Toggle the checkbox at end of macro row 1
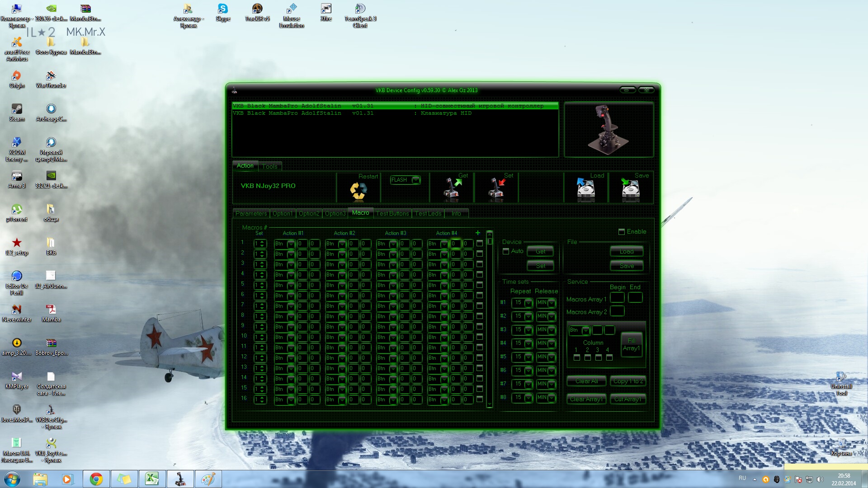Viewport: 868px width, 488px height. coord(480,243)
